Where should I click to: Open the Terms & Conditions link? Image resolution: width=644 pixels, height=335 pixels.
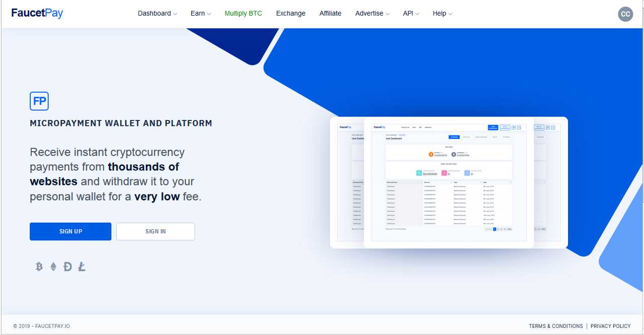(x=555, y=326)
